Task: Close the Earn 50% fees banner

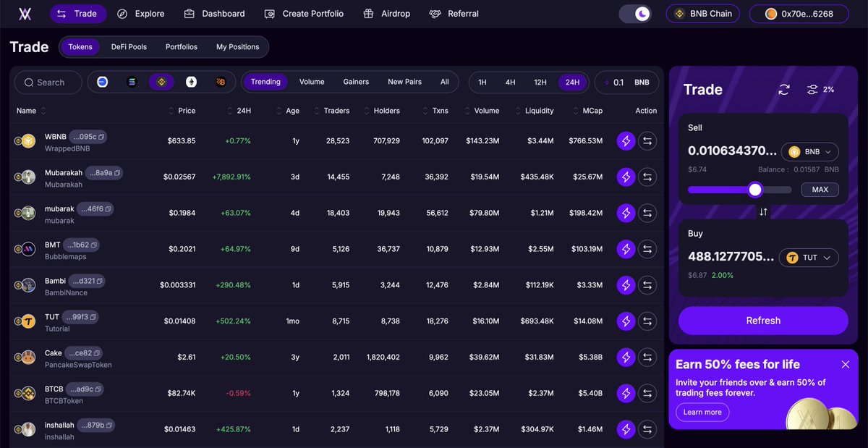Action: [x=845, y=364]
